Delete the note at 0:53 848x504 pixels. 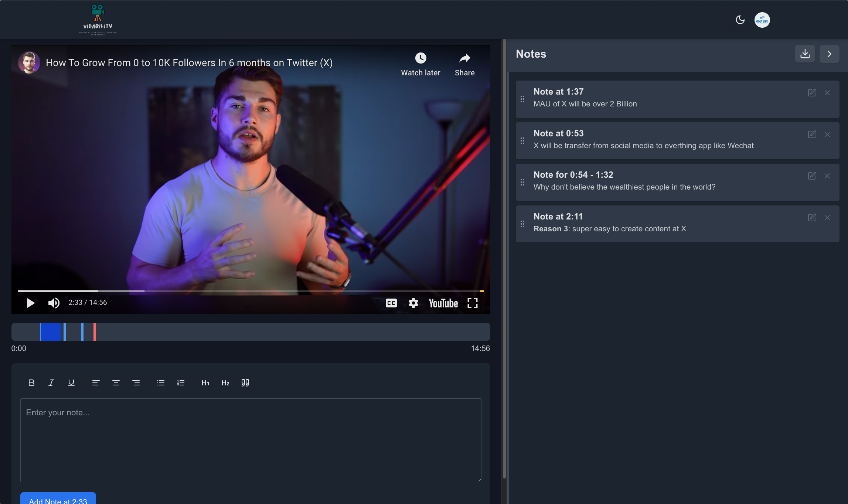(827, 134)
